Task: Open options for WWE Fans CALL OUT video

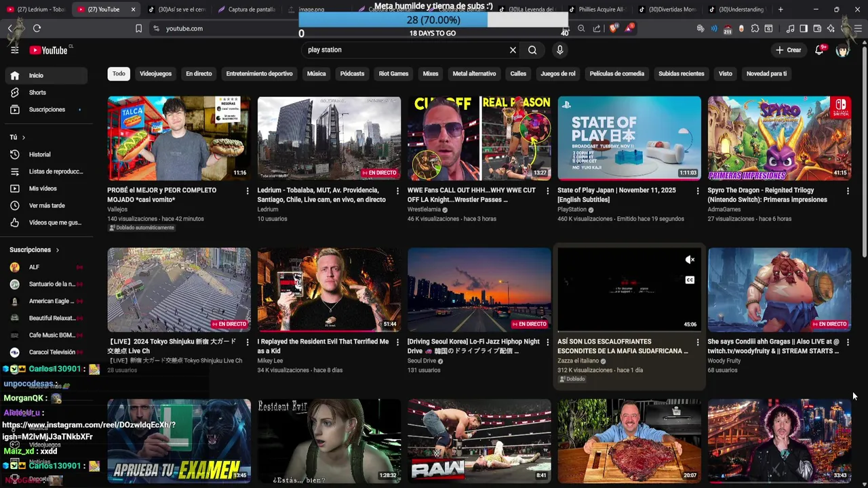Action: 547,191
